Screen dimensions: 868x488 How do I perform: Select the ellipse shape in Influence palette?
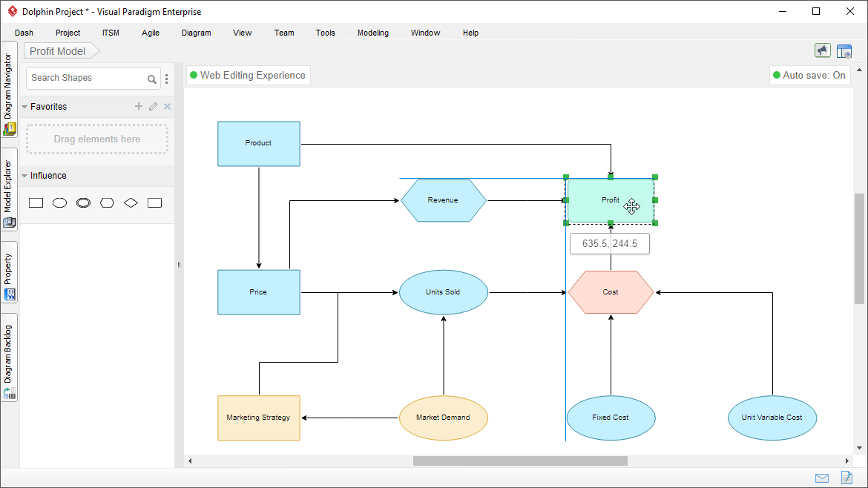click(x=60, y=203)
